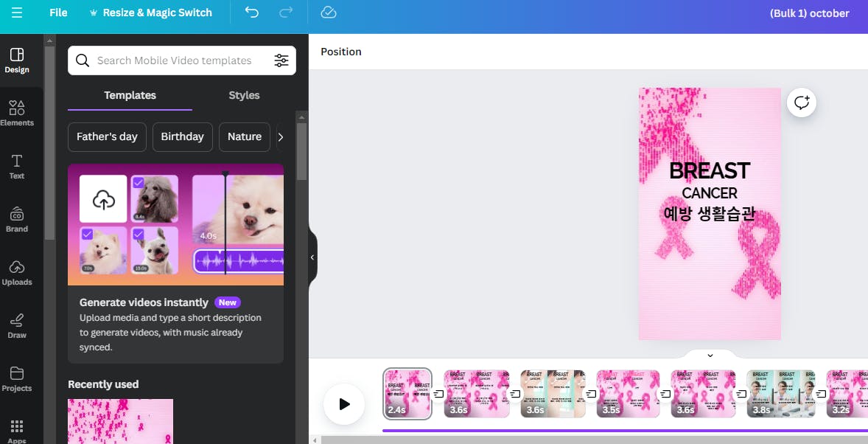Select the 3.8s page thumbnail
Image resolution: width=868 pixels, height=444 pixels.
click(x=780, y=394)
